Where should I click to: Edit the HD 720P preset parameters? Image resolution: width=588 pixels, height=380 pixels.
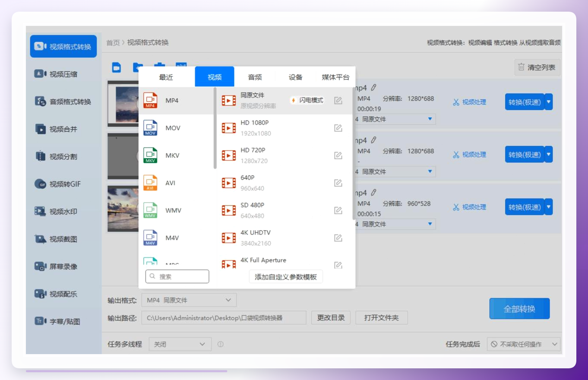pyautogui.click(x=338, y=155)
